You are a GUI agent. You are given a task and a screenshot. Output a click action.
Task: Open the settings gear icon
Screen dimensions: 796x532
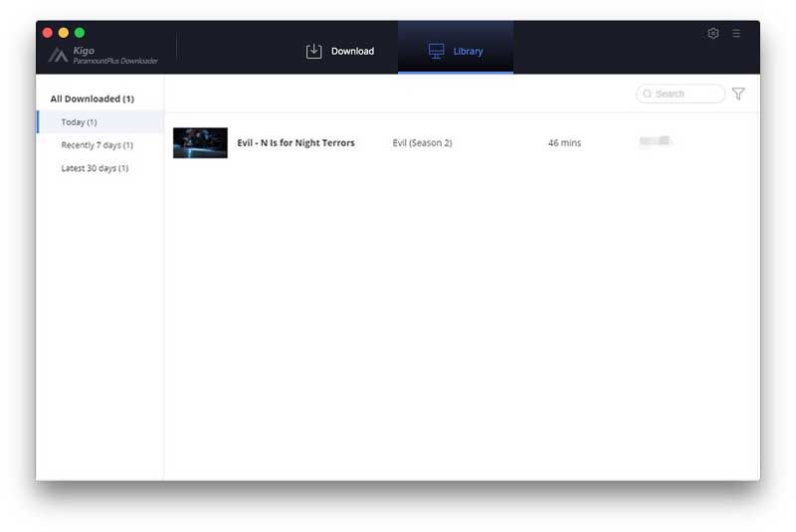pyautogui.click(x=712, y=34)
